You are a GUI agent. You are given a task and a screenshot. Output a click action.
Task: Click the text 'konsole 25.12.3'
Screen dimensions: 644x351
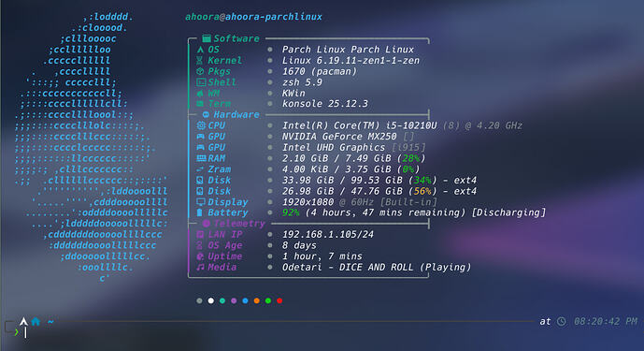click(325, 104)
